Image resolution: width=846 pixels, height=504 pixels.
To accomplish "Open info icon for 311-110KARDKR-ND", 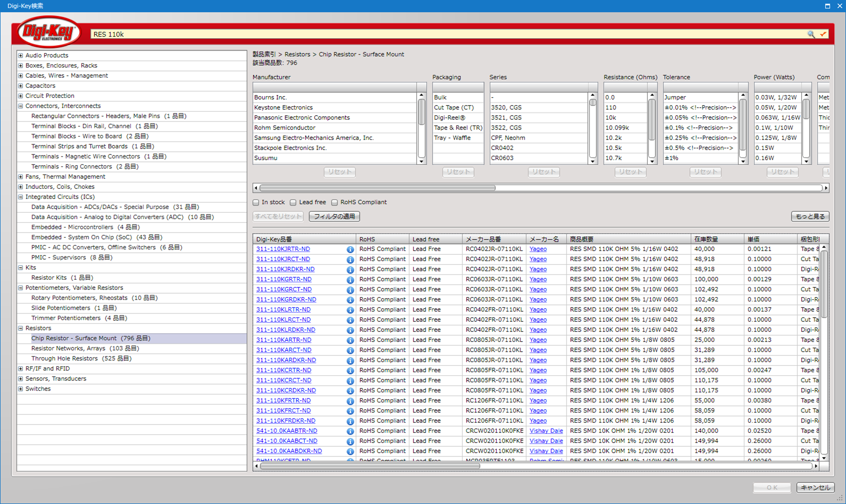I will 350,361.
